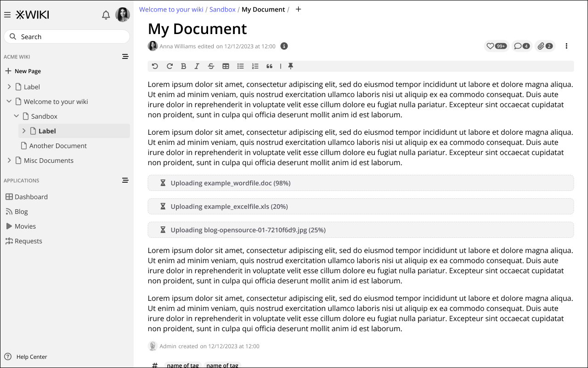Image resolution: width=588 pixels, height=368 pixels.
Task: Open the notifications bell
Action: (x=106, y=15)
